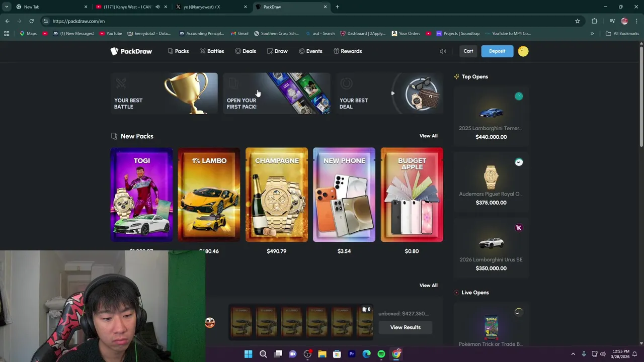Open the All Bookmarks folder
This screenshot has width=644, height=362.
point(622,34)
